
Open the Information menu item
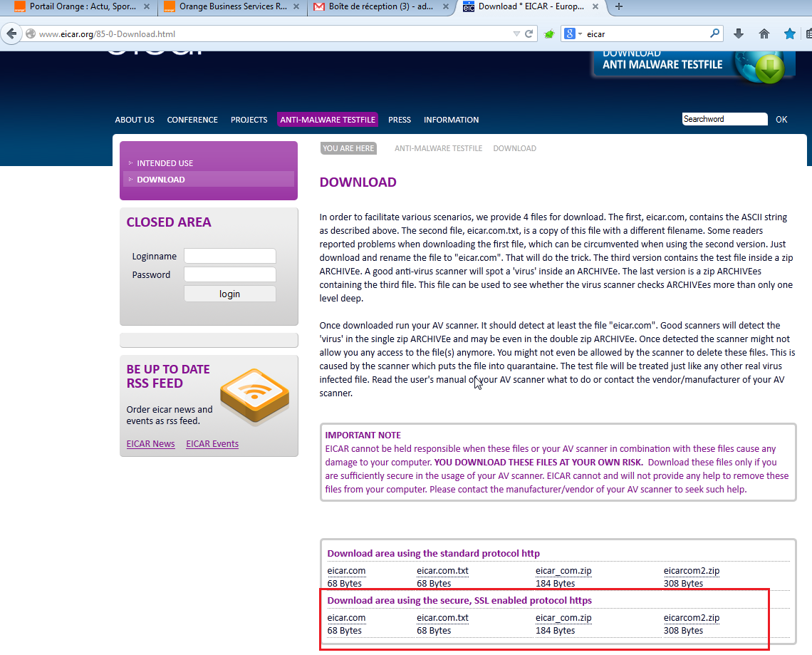pos(451,120)
